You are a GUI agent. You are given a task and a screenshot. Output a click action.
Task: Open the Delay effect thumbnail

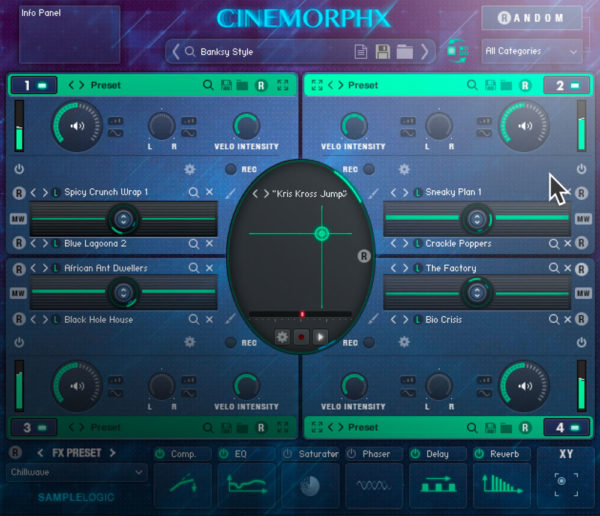438,485
